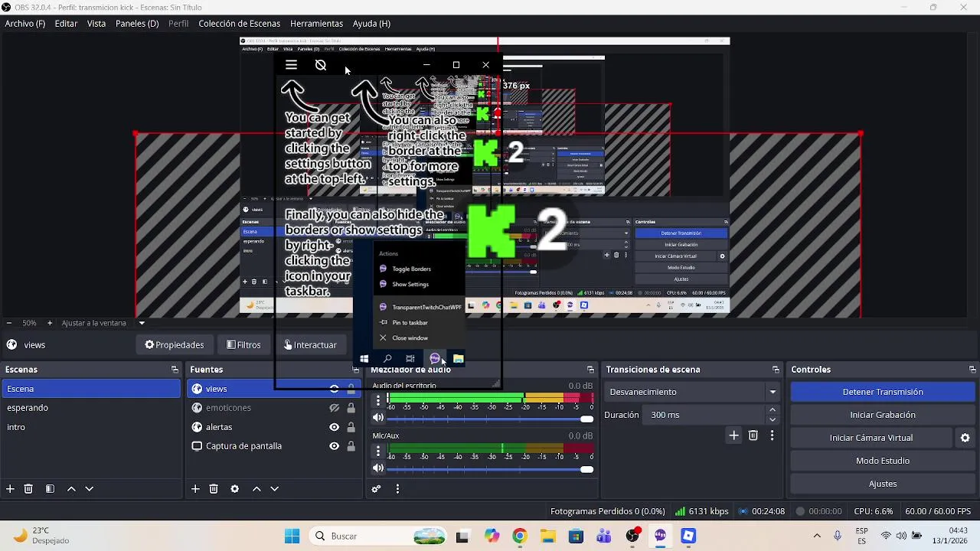Open Archivo menu

(x=25, y=24)
